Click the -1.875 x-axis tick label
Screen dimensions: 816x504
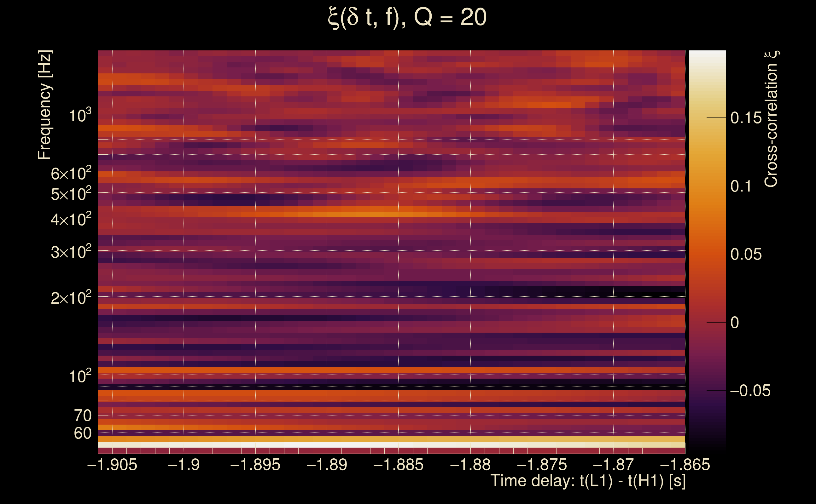[x=542, y=465]
